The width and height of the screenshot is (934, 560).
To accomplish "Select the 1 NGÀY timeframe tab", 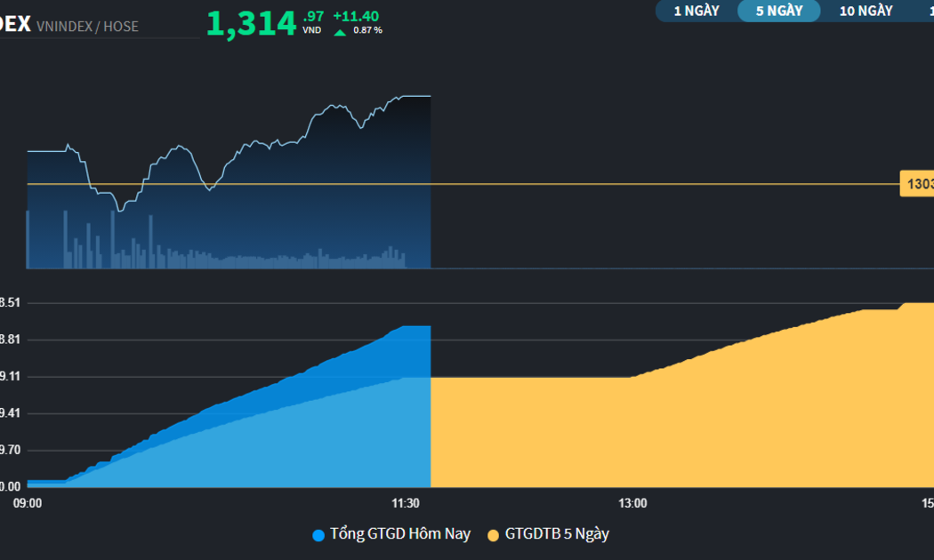I will coord(696,11).
